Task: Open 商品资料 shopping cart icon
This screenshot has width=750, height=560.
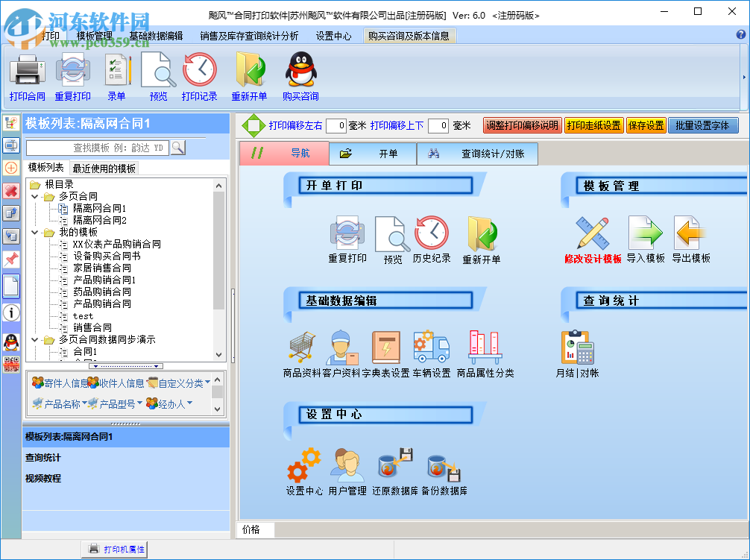Action: (302, 347)
